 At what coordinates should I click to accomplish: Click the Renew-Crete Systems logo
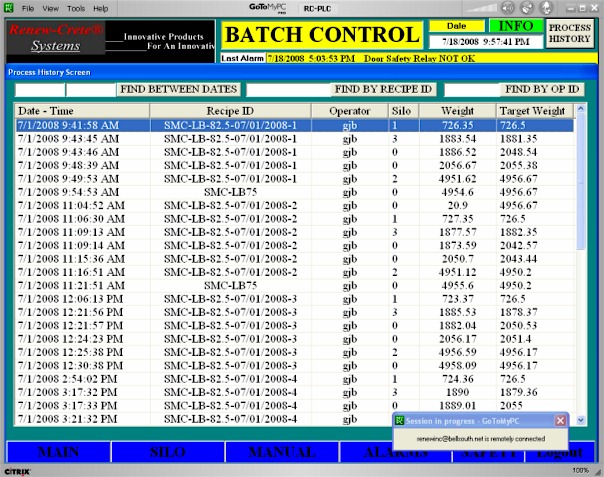pyautogui.click(x=55, y=37)
